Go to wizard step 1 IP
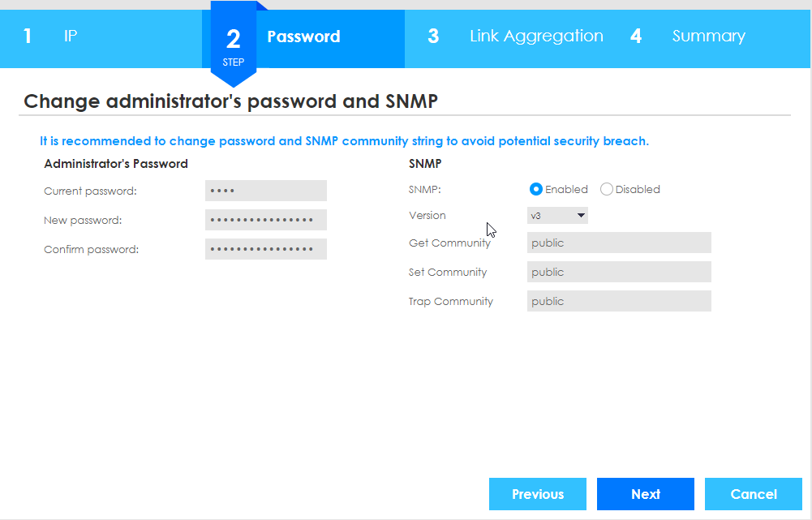Screen dimensions: 812x520 point(71,37)
